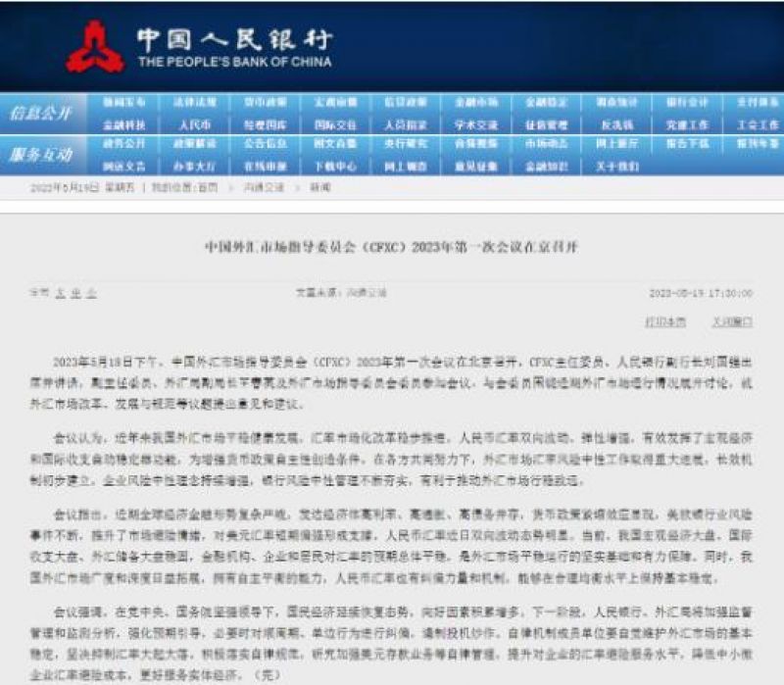Select 工会工作 navigation item

(758, 125)
